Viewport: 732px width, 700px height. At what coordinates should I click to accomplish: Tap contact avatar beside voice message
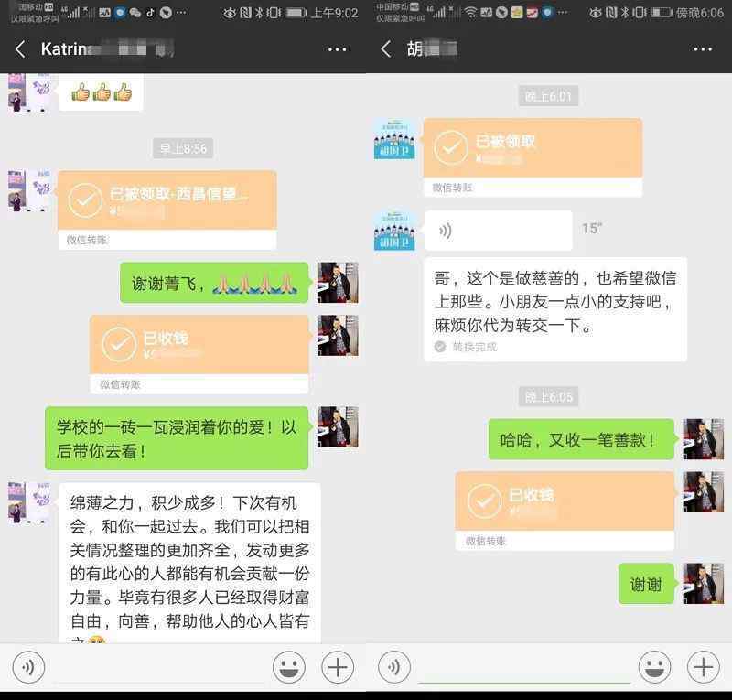click(394, 230)
